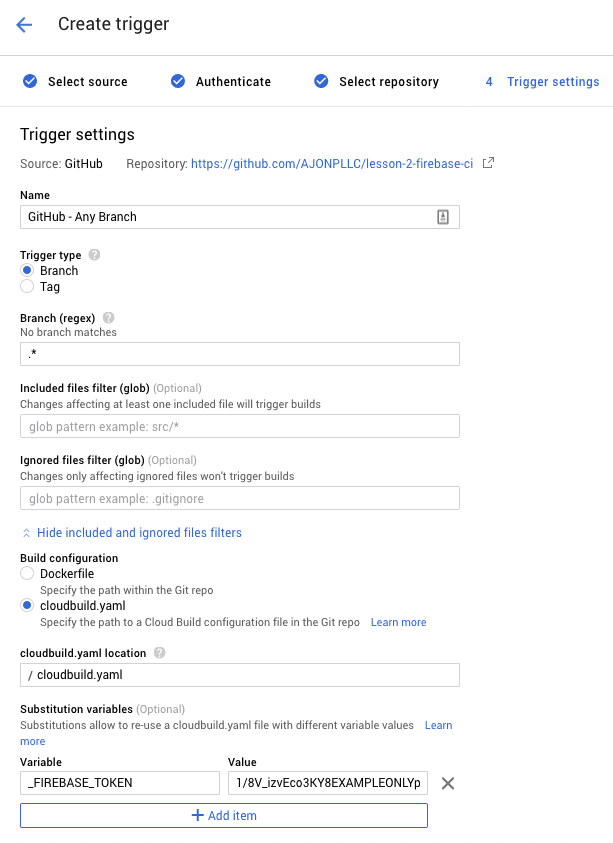Select the Tag trigger type
Image resolution: width=613 pixels, height=843 pixels.
coord(27,286)
